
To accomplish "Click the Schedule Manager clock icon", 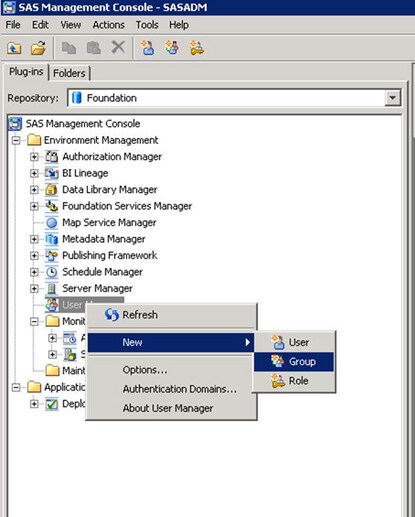I will 52,272.
